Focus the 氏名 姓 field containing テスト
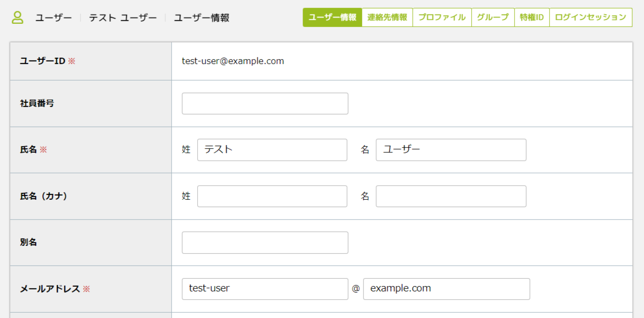This screenshot has width=644, height=318. 272,149
